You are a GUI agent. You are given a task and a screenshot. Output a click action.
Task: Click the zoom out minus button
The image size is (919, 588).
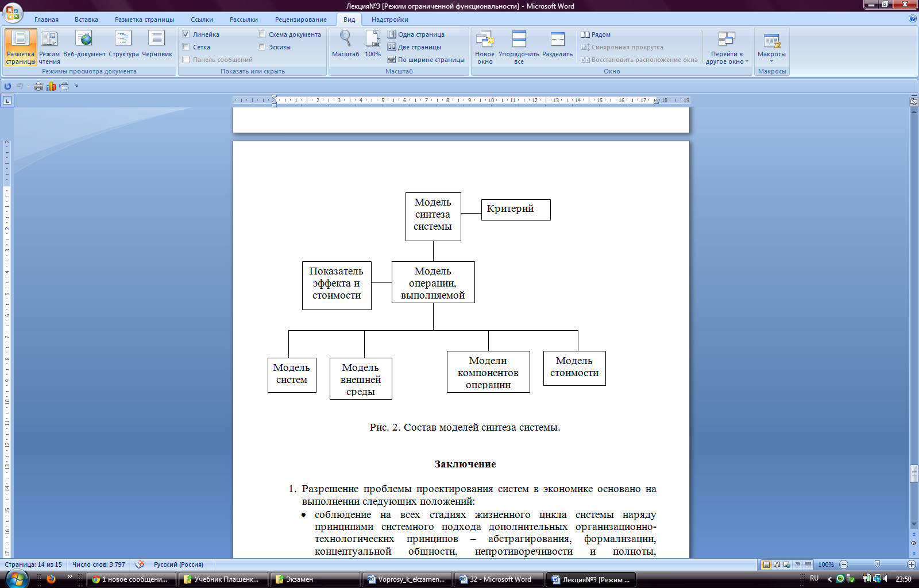(844, 564)
